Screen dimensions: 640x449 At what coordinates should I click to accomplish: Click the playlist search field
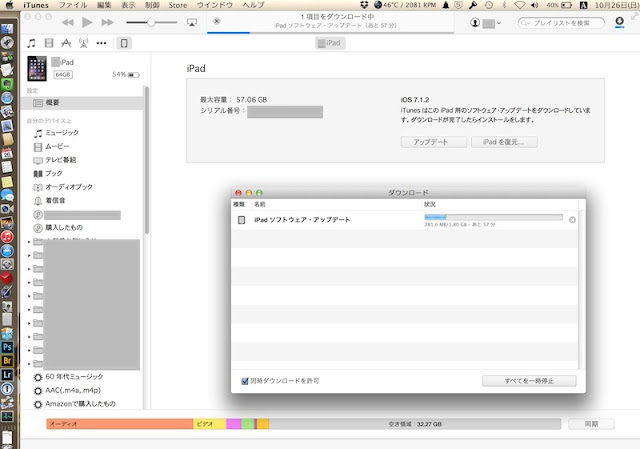point(561,23)
